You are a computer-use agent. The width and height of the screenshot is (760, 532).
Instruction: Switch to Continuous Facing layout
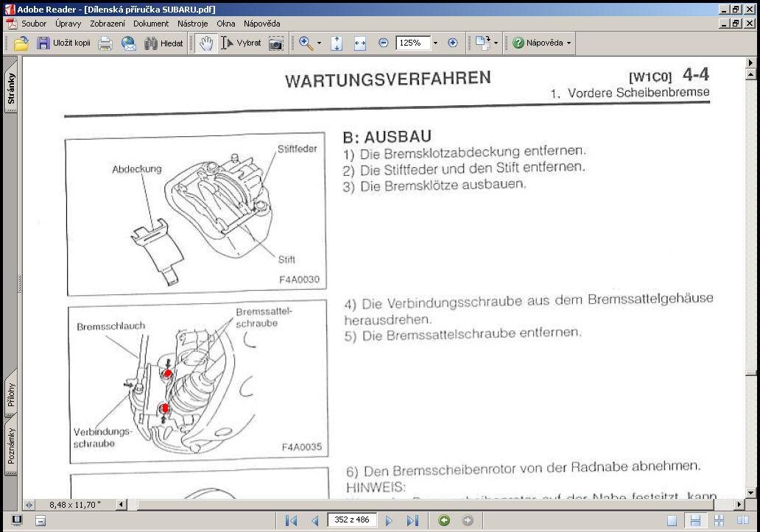click(719, 521)
